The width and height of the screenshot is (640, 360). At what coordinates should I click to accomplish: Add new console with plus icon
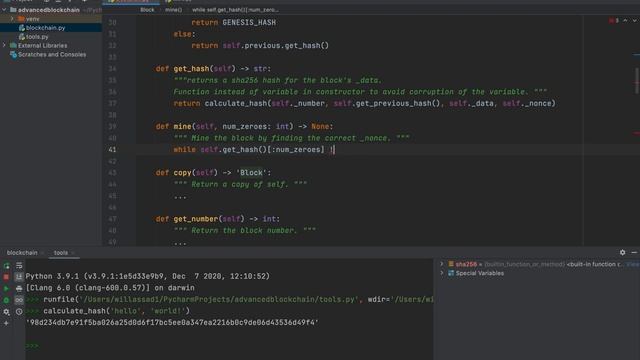6,323
